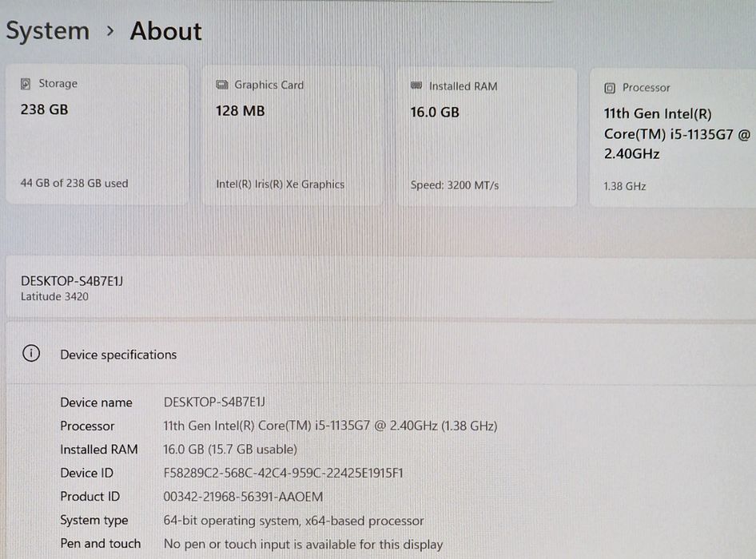This screenshot has width=756, height=559.
Task: Click device name value in specifications list
Action: coord(214,402)
